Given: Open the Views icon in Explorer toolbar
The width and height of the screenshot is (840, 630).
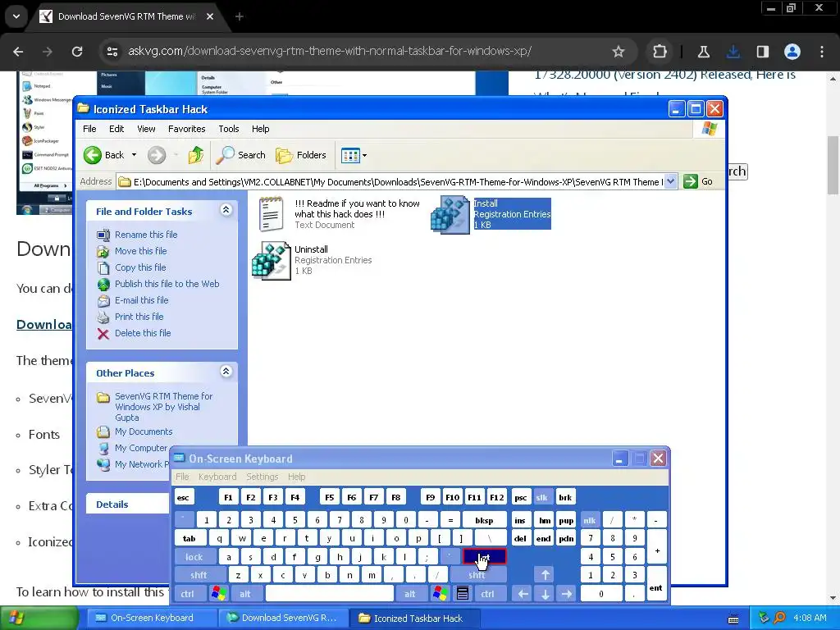Looking at the screenshot, I should pos(350,155).
